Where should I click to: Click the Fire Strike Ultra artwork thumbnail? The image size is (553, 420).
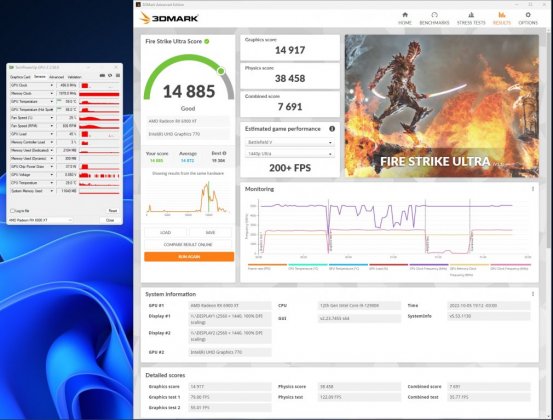tap(442, 106)
